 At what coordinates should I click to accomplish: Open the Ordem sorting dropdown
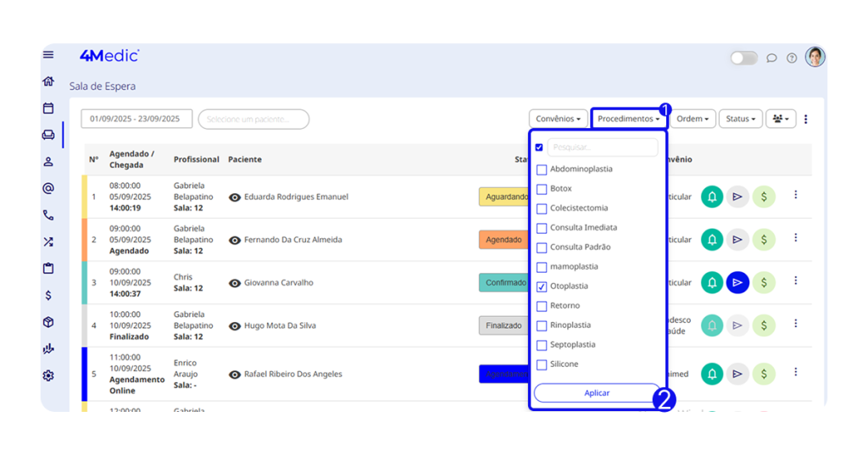point(693,120)
